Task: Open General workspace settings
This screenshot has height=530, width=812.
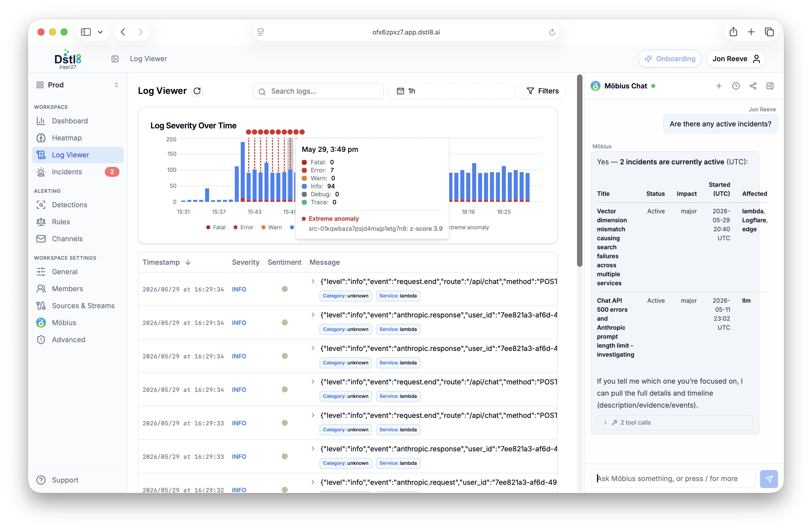Action: tap(78, 272)
